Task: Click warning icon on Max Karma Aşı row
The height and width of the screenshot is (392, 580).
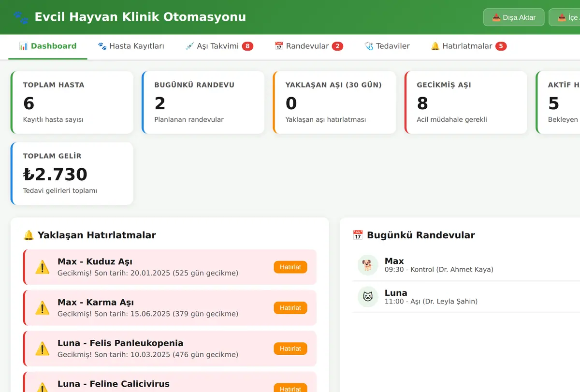Action: [x=43, y=307]
